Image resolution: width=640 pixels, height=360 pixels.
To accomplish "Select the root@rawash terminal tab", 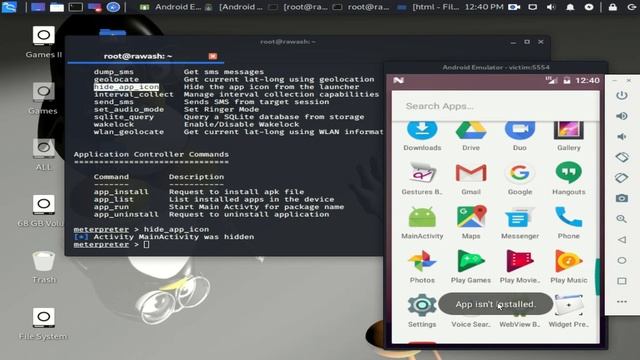I will point(146,56).
